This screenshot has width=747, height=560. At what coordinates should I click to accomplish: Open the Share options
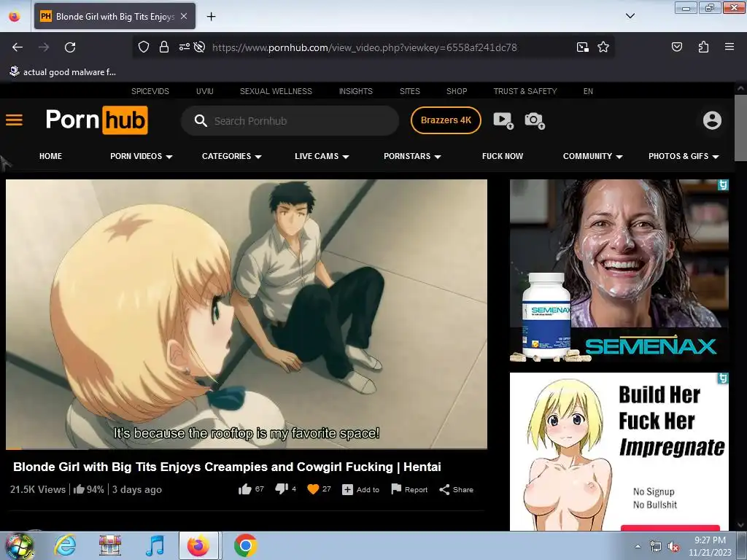[x=456, y=489]
